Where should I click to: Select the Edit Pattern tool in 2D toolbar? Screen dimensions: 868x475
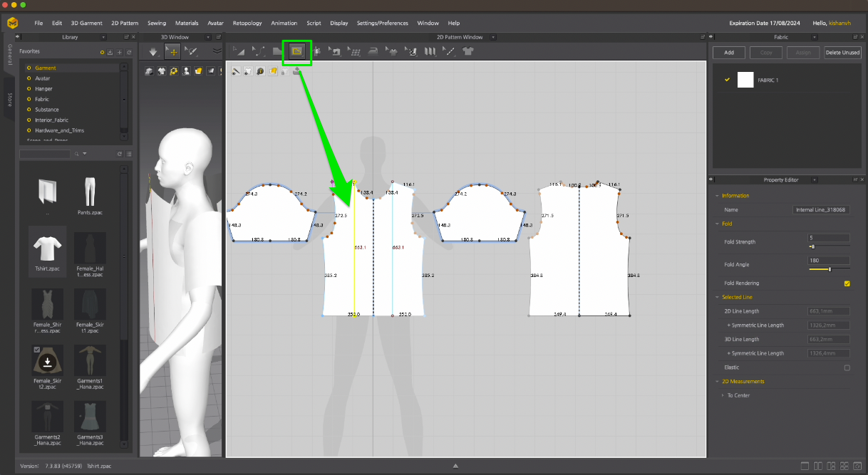[x=240, y=51]
